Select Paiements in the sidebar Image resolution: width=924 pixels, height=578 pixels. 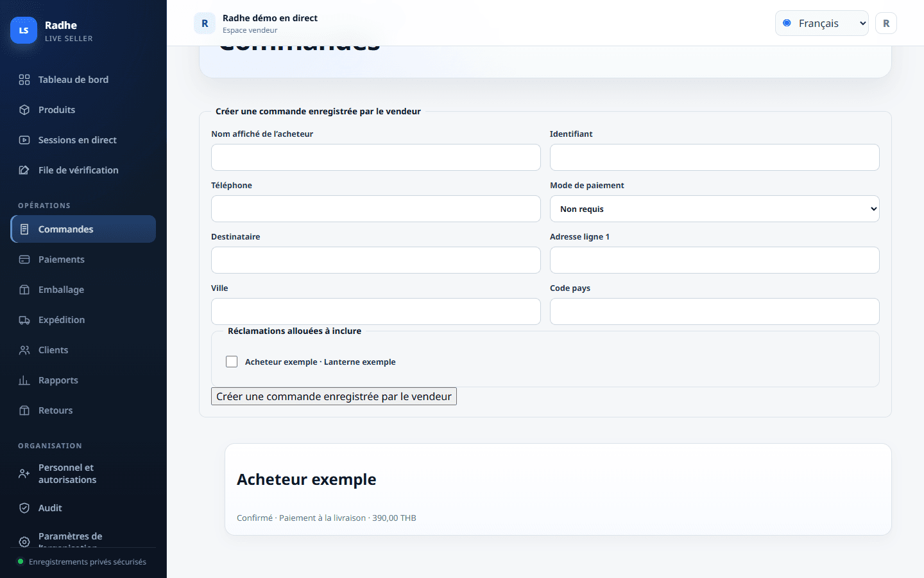pyautogui.click(x=83, y=259)
